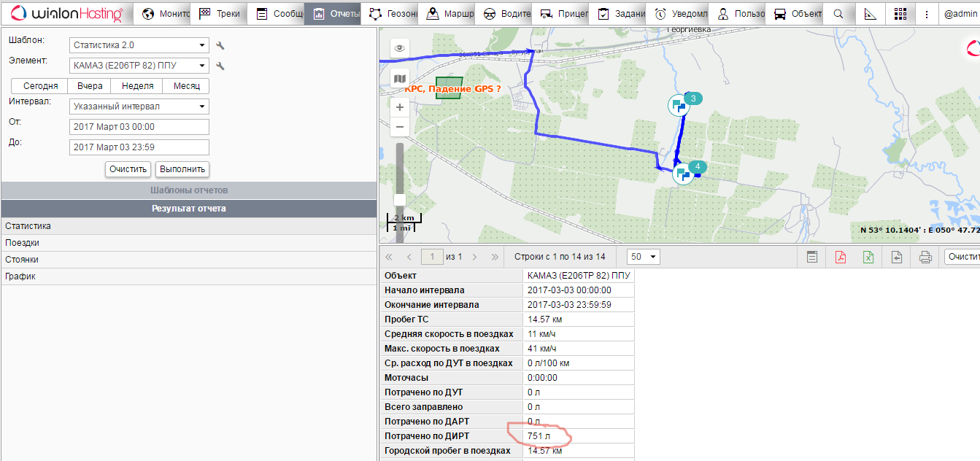Click the wrench icon next to Шаблон
The height and width of the screenshot is (461, 980).
220,46
